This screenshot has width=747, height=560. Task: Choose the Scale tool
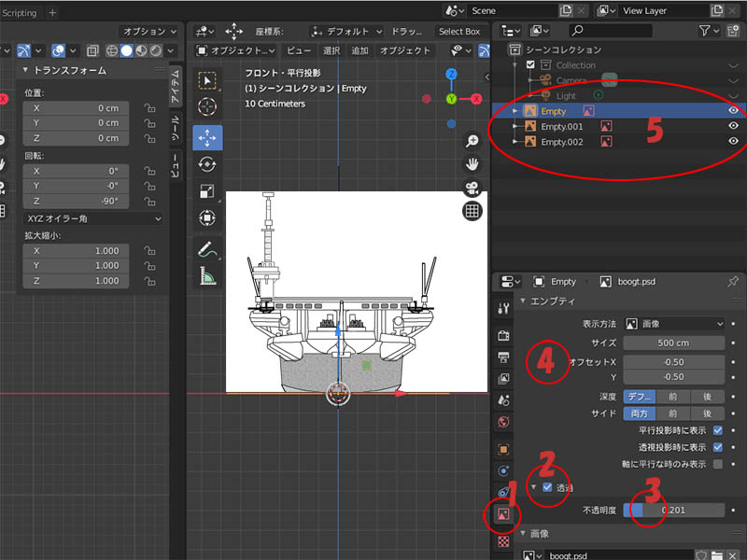coord(207,192)
